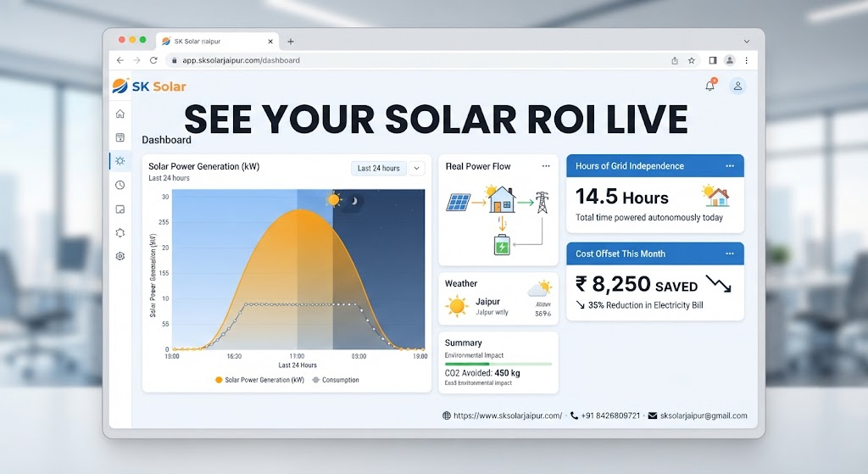Click the CO2 Avoided: 450 kg text
This screenshot has width=868, height=474.
[x=482, y=373]
